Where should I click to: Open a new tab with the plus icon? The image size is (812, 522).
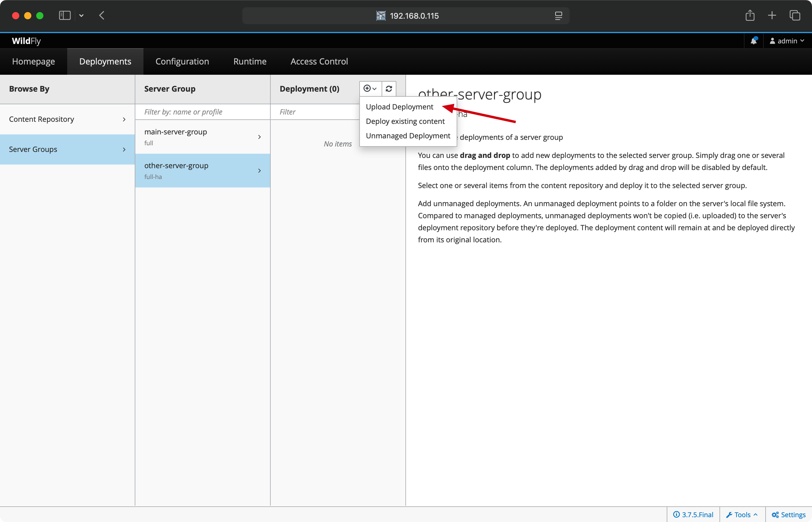coord(772,15)
